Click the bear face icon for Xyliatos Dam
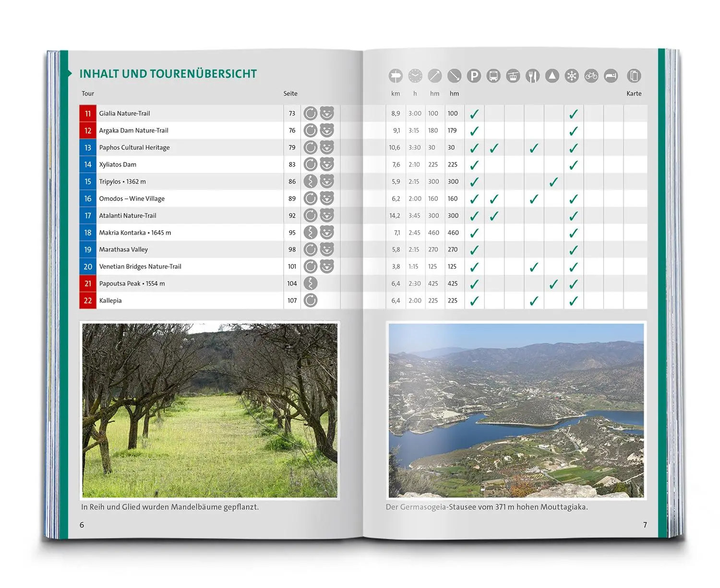This screenshot has height=588, width=720. point(327,165)
